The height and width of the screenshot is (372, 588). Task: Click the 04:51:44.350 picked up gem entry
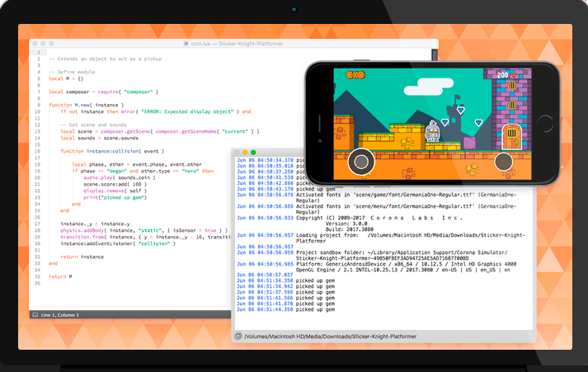point(285,309)
